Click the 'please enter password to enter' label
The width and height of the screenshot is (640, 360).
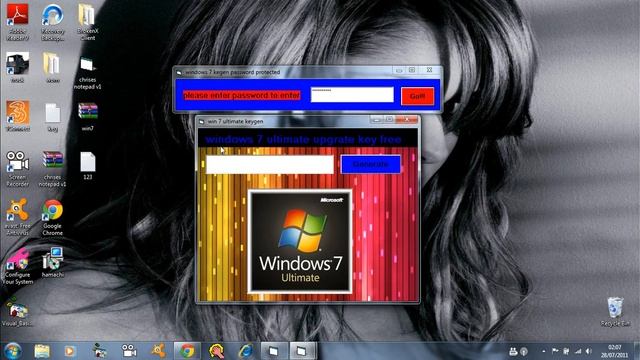tap(242, 95)
